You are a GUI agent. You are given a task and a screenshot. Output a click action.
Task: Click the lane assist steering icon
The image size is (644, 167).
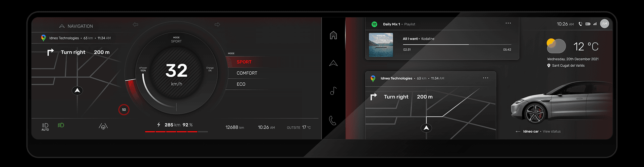(x=103, y=126)
